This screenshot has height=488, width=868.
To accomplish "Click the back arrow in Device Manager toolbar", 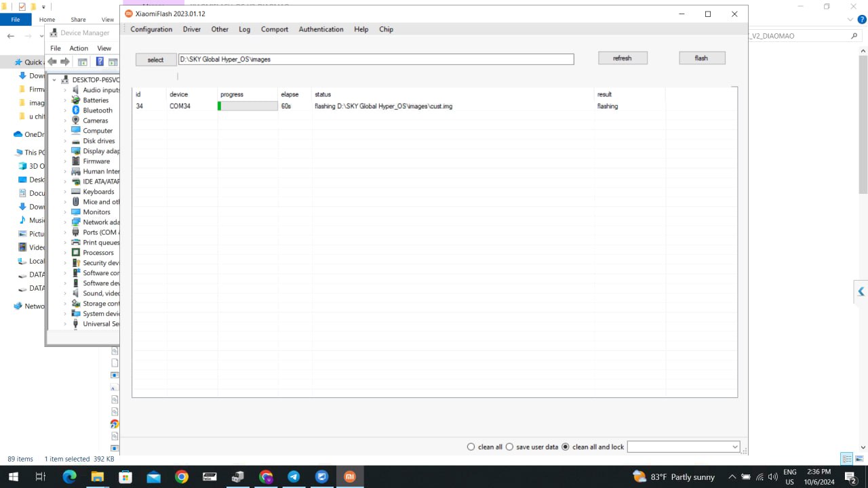I will [x=52, y=62].
